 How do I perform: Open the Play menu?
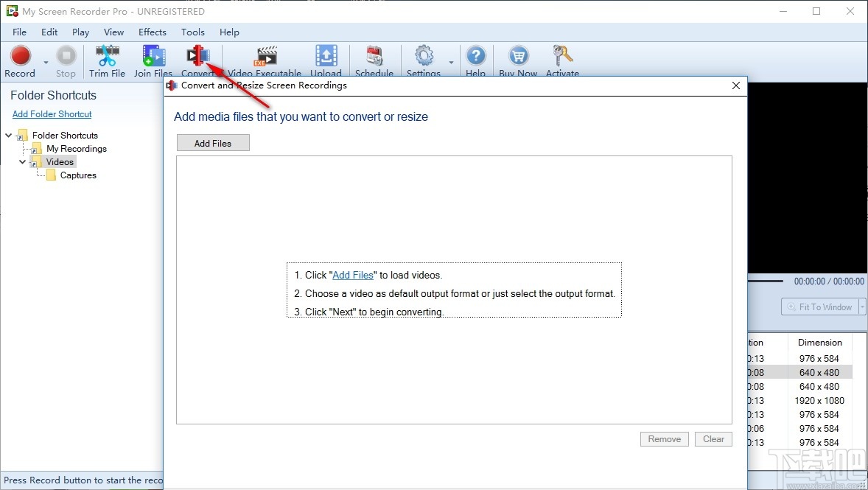coord(81,32)
